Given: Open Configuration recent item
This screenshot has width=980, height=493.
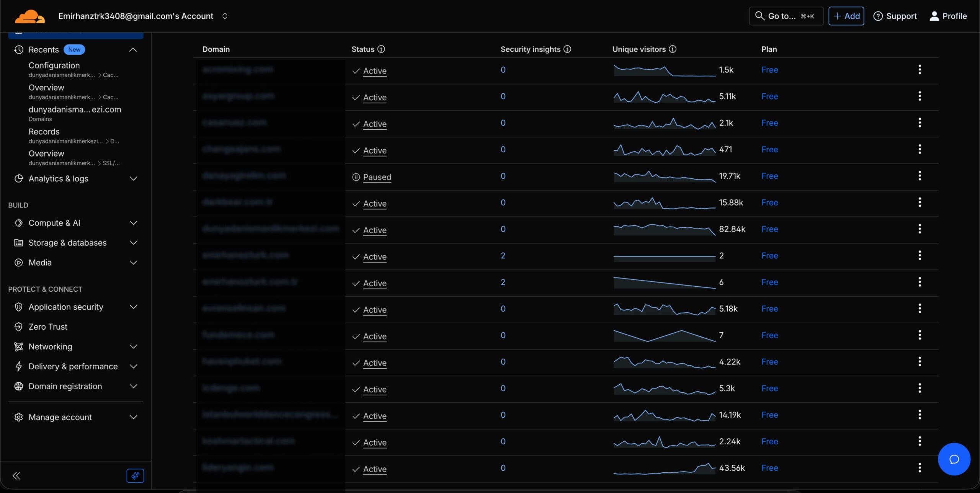Looking at the screenshot, I should coord(54,65).
